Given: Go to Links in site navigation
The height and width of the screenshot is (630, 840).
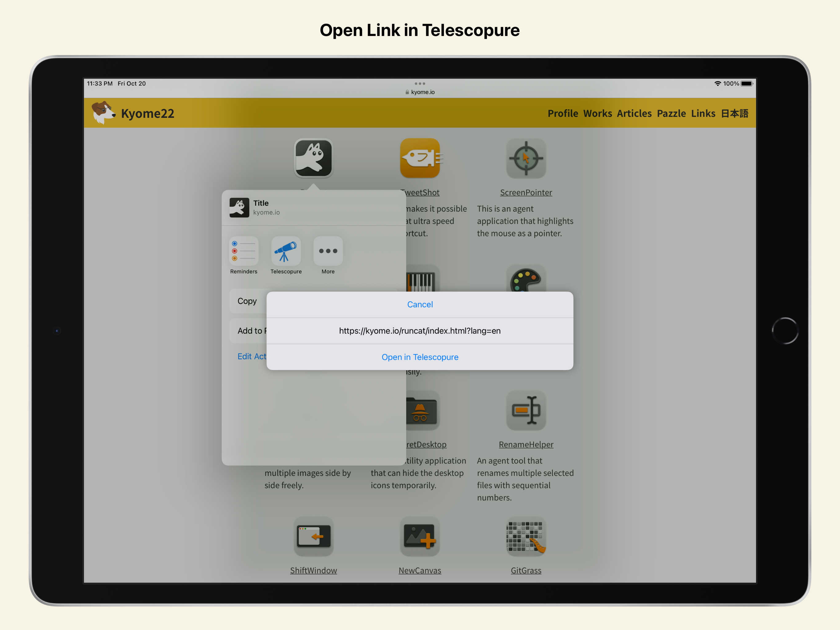Looking at the screenshot, I should tap(703, 113).
